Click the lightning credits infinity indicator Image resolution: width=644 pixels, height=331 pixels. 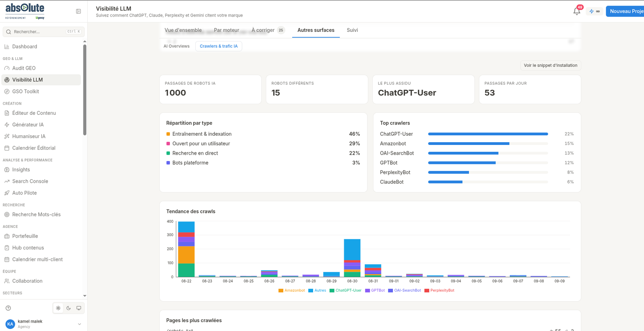(594, 11)
